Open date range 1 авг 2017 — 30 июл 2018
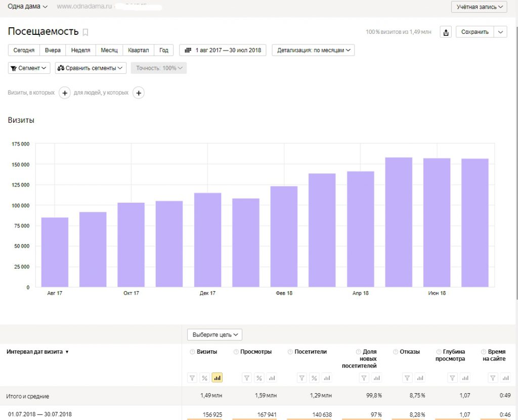 (x=223, y=50)
